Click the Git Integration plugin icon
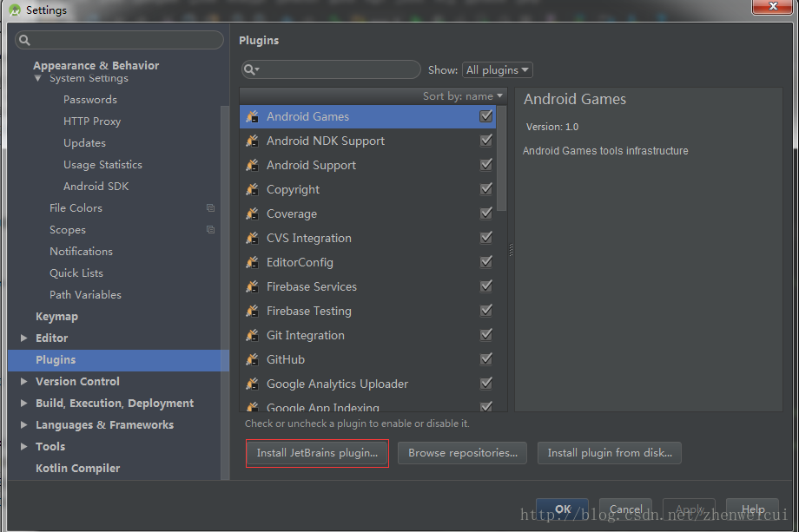 pyautogui.click(x=252, y=335)
